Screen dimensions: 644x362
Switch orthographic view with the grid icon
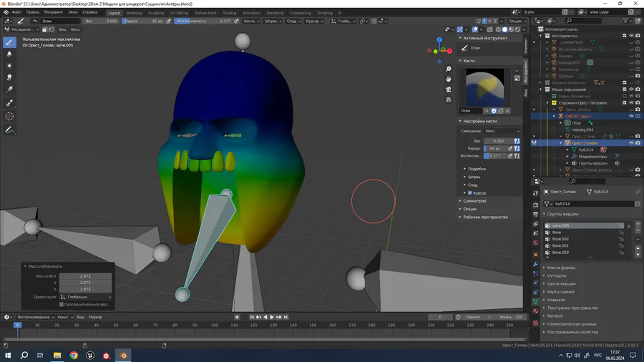click(449, 99)
